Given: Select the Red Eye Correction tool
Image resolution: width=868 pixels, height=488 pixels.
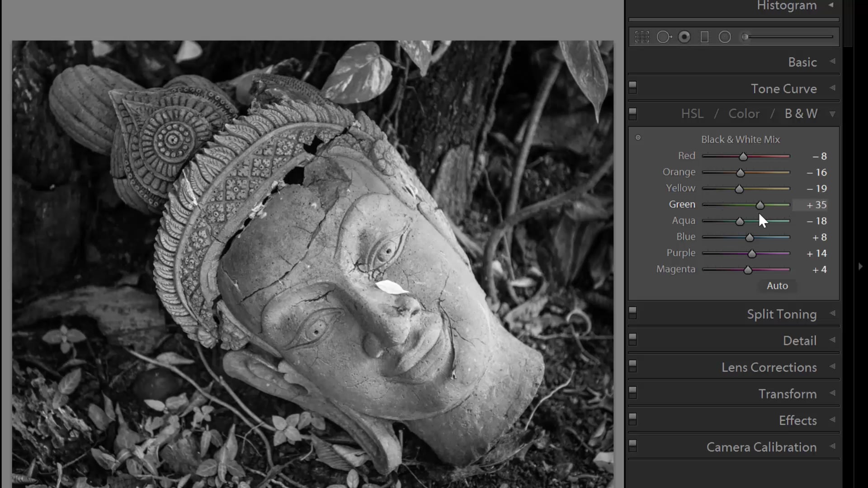Looking at the screenshot, I should 684,37.
